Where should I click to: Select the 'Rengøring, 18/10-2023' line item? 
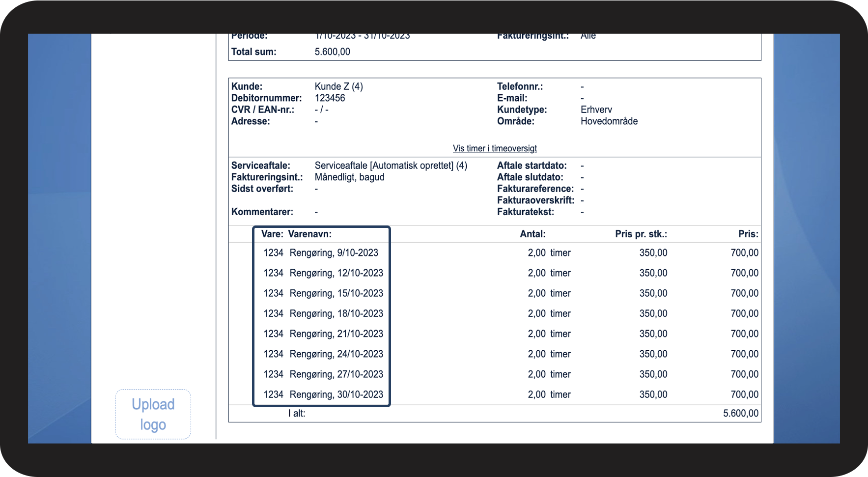(336, 313)
